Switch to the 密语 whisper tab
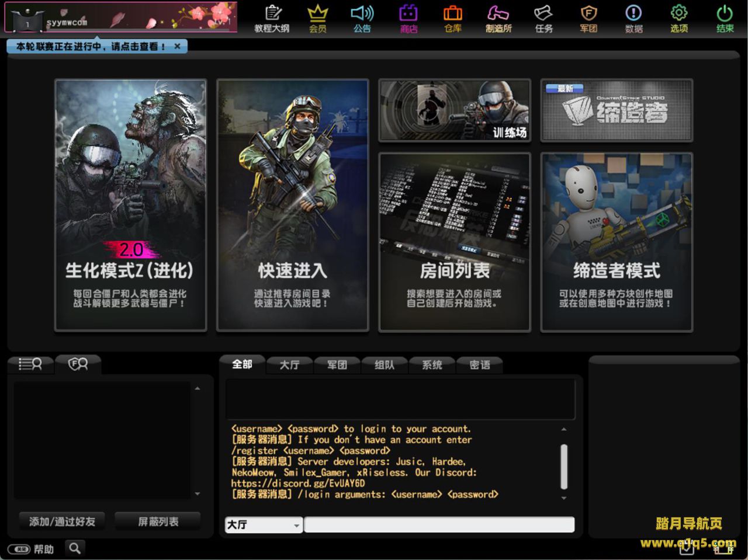Screen dimensions: 748x560 coord(479,365)
